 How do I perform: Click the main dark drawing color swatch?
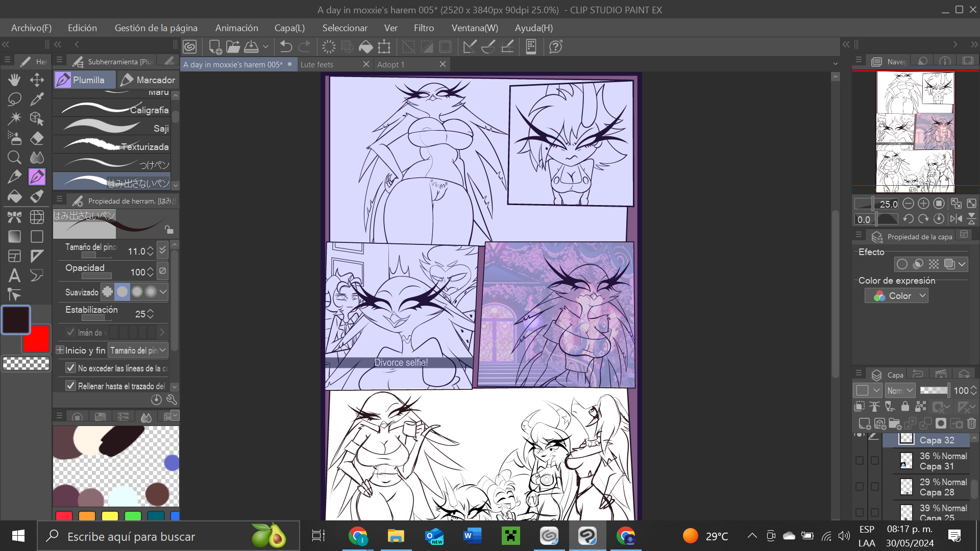pos(16,320)
